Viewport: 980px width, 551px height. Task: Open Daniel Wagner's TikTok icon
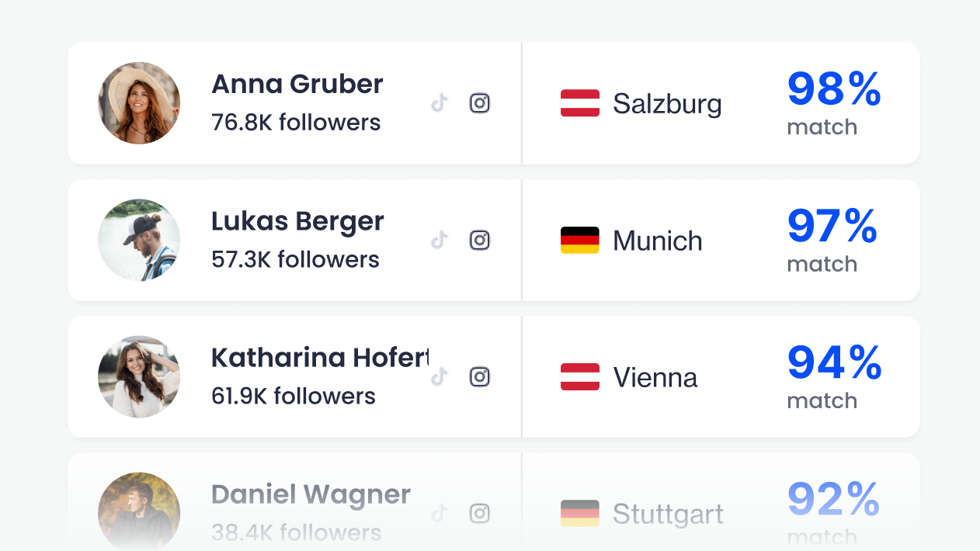pos(440,513)
